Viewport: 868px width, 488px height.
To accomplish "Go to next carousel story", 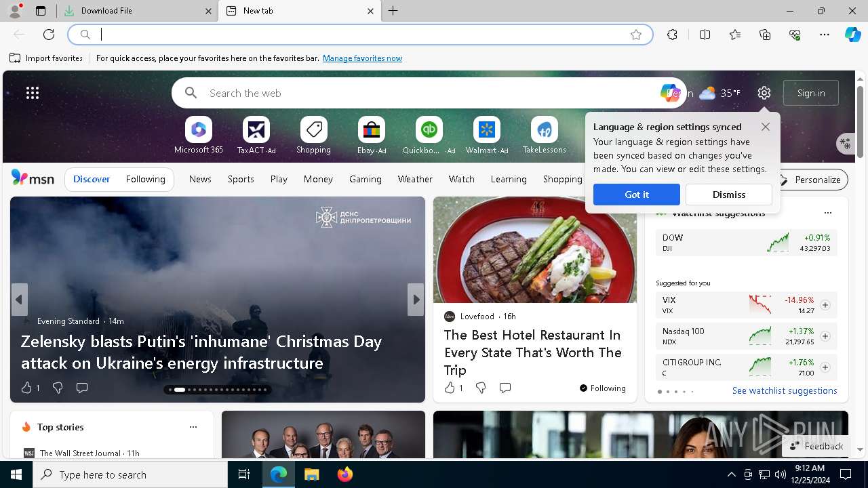I will [416, 300].
